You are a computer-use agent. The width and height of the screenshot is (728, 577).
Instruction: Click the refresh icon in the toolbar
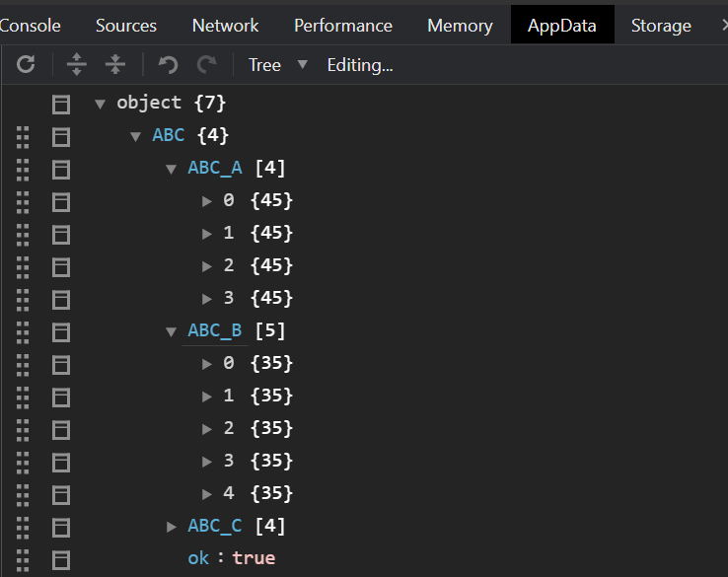tap(27, 65)
